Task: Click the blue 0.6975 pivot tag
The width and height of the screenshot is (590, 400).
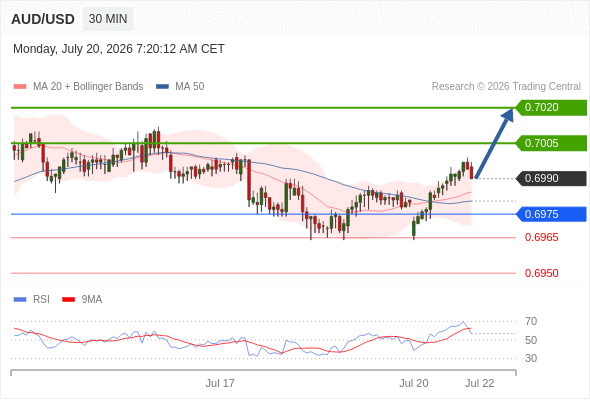Action: tap(551, 214)
